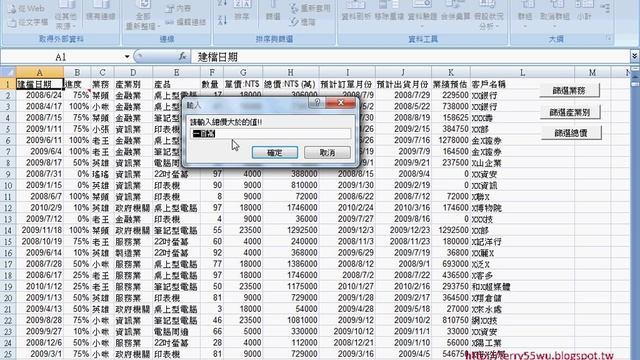
Task: Click the show-detail icon in 大綱 group
Action: [606, 8]
